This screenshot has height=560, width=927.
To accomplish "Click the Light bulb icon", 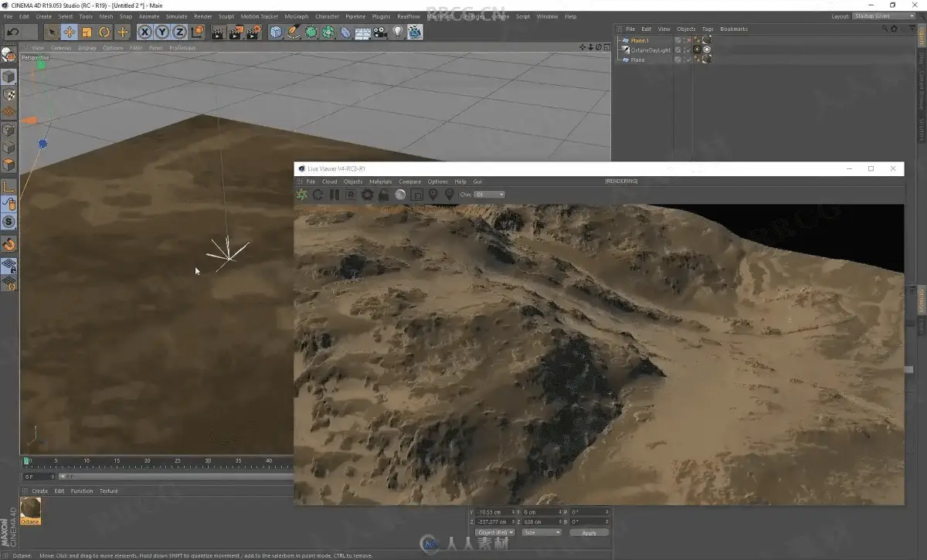I will click(x=398, y=32).
